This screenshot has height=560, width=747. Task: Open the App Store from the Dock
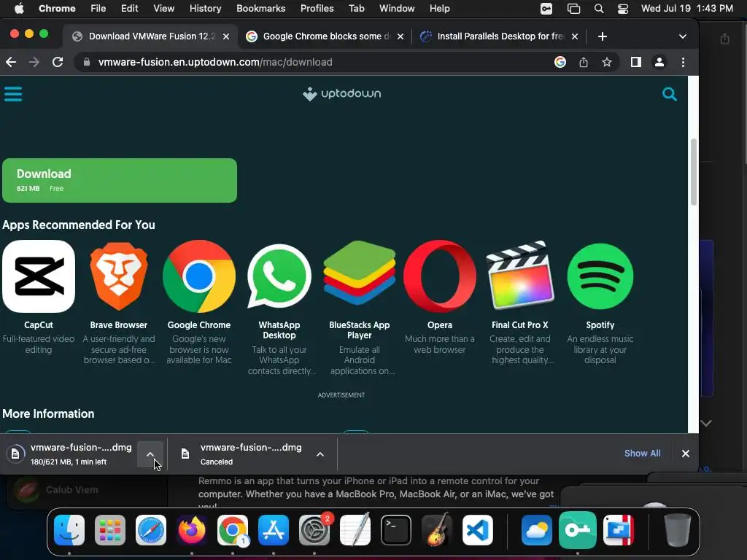[x=274, y=530]
